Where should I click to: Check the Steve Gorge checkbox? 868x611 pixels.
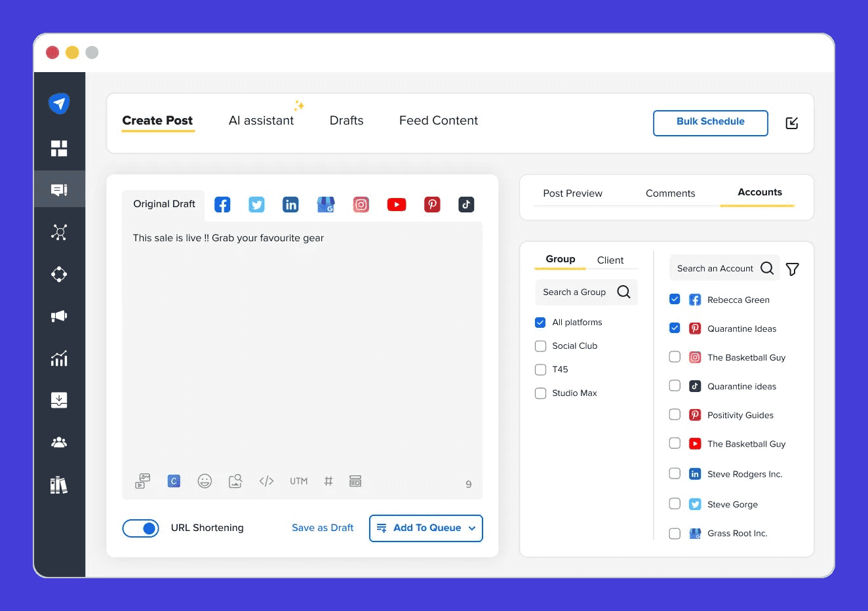click(675, 503)
